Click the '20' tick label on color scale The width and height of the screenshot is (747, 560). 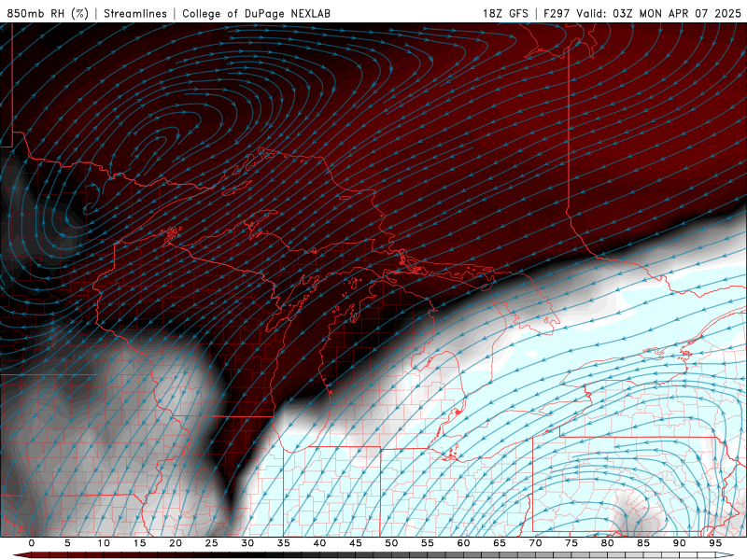(176, 543)
